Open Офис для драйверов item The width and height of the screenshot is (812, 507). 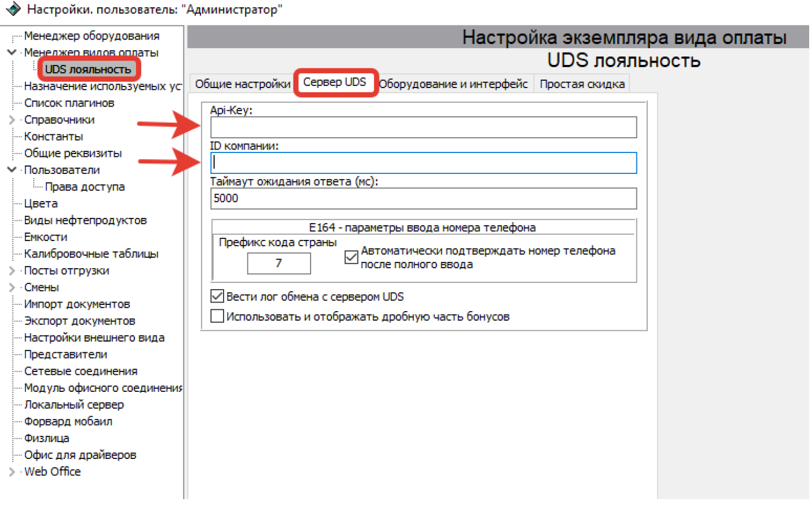tap(80, 455)
